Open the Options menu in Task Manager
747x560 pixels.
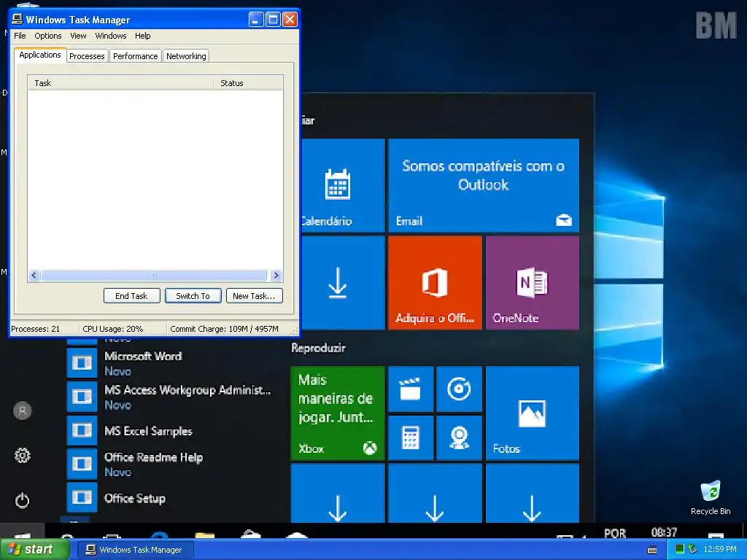coord(47,36)
